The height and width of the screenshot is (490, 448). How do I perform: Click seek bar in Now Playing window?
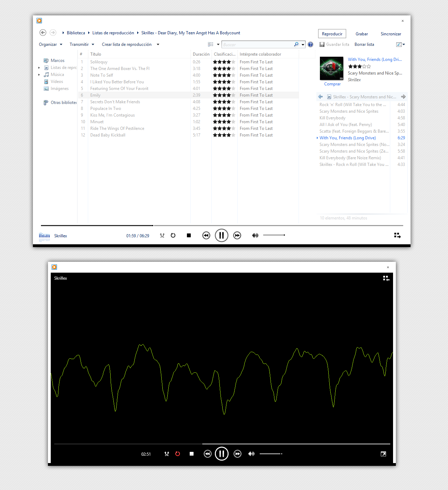(x=222, y=444)
